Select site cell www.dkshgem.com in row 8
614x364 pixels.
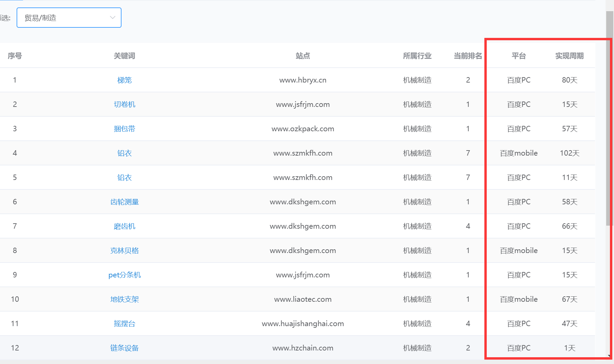pos(303,251)
